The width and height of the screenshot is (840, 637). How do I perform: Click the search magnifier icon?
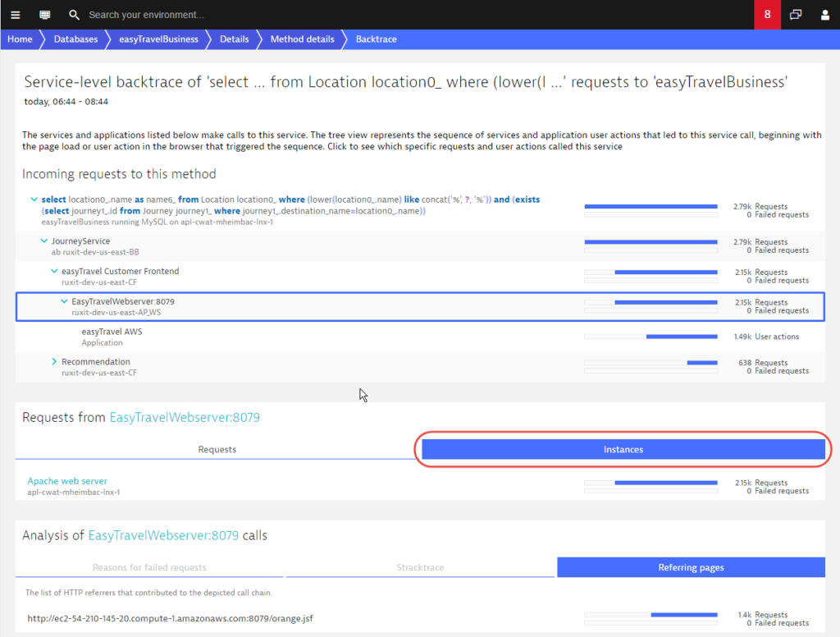tap(74, 15)
